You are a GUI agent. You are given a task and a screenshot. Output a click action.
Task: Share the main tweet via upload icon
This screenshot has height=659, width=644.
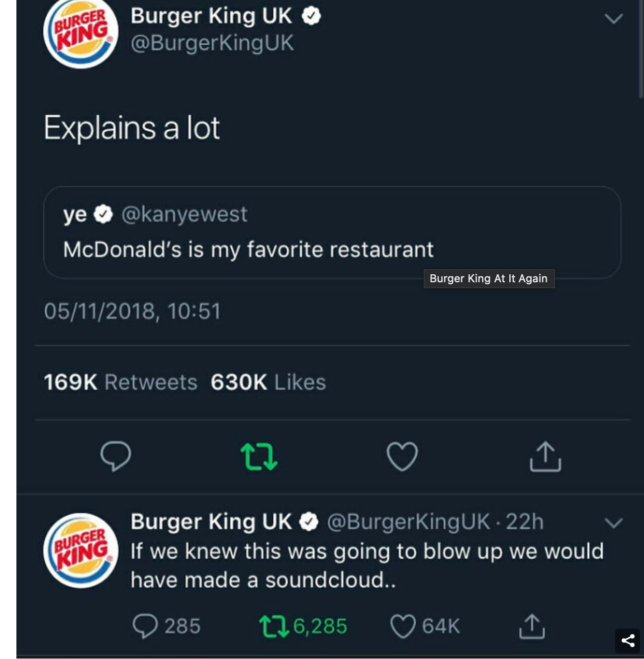tap(545, 456)
